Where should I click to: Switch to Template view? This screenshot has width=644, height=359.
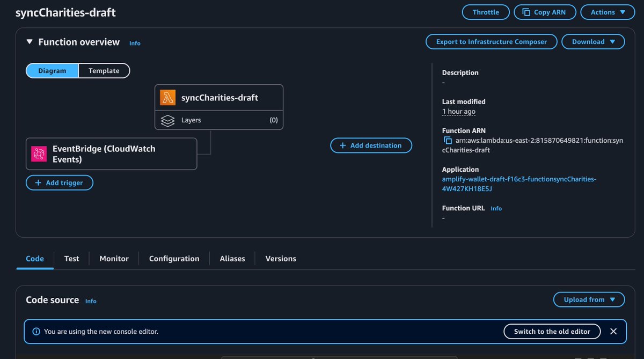point(104,71)
